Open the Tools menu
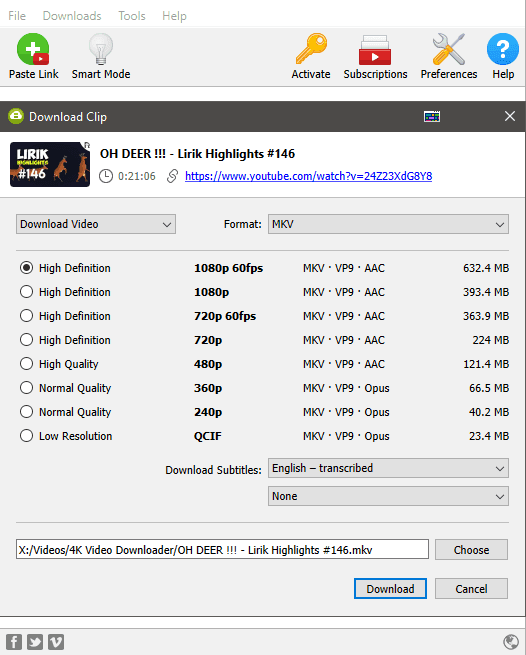 132,16
